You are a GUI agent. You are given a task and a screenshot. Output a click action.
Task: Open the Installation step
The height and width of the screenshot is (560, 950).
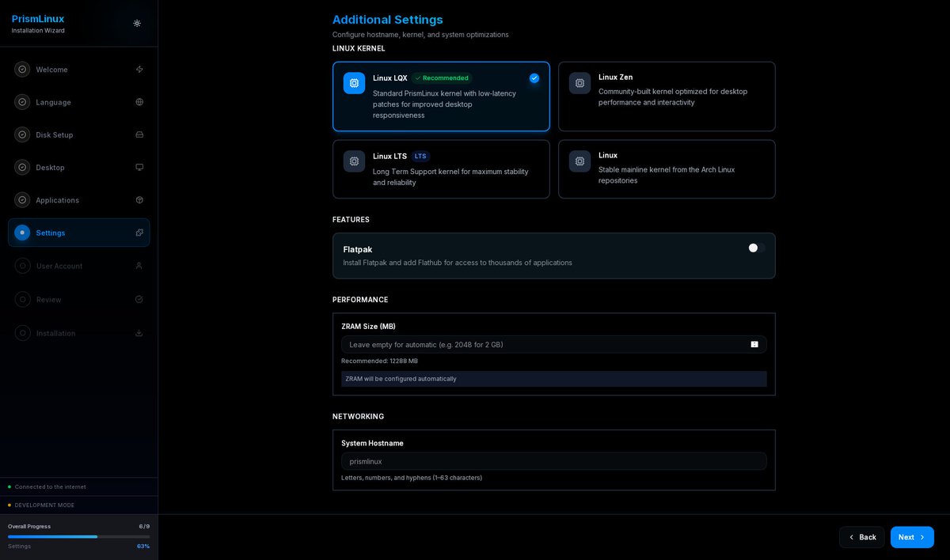tap(78, 333)
